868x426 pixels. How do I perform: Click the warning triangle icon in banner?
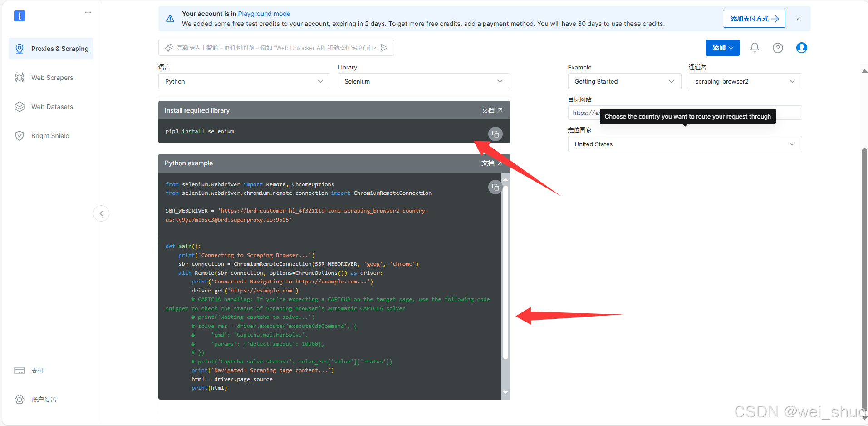tap(170, 19)
